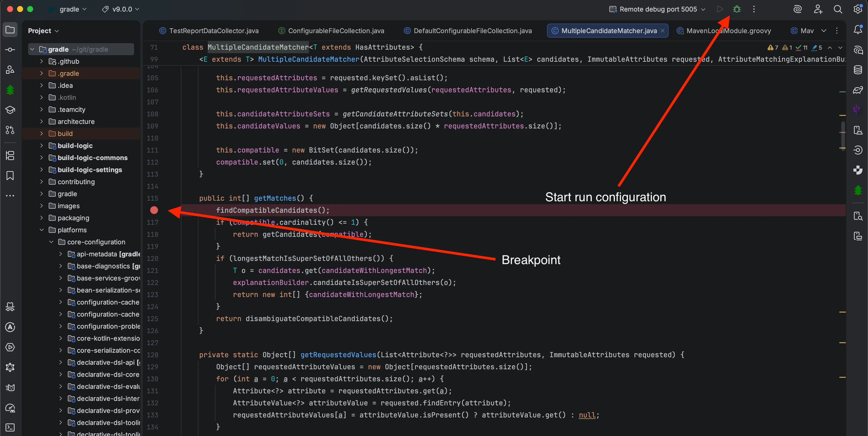Viewport: 868px width, 436px height.
Task: Open the Database tool window icon
Action: coord(857,70)
